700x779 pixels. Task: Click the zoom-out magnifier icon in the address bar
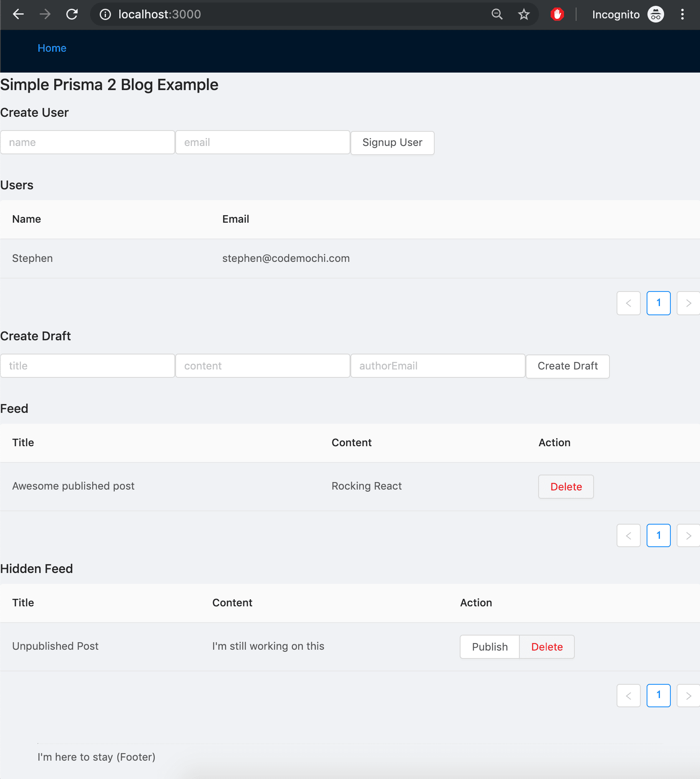496,14
